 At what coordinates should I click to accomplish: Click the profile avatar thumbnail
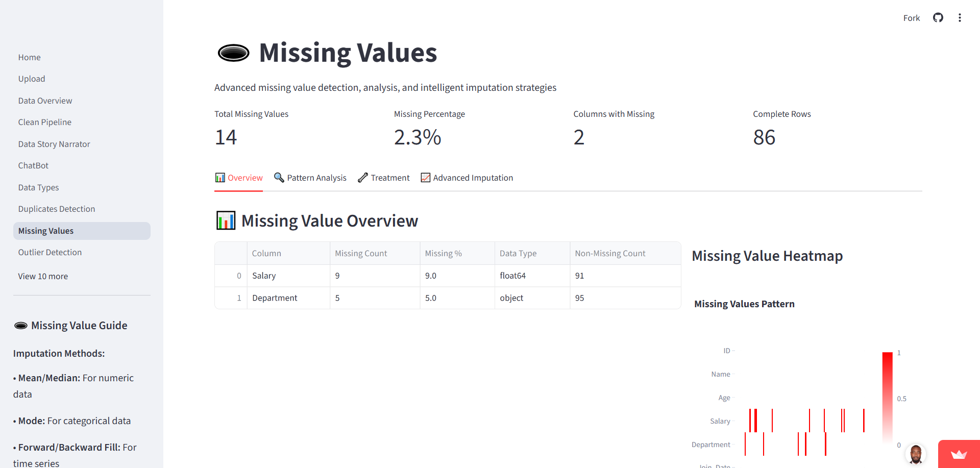(916, 454)
